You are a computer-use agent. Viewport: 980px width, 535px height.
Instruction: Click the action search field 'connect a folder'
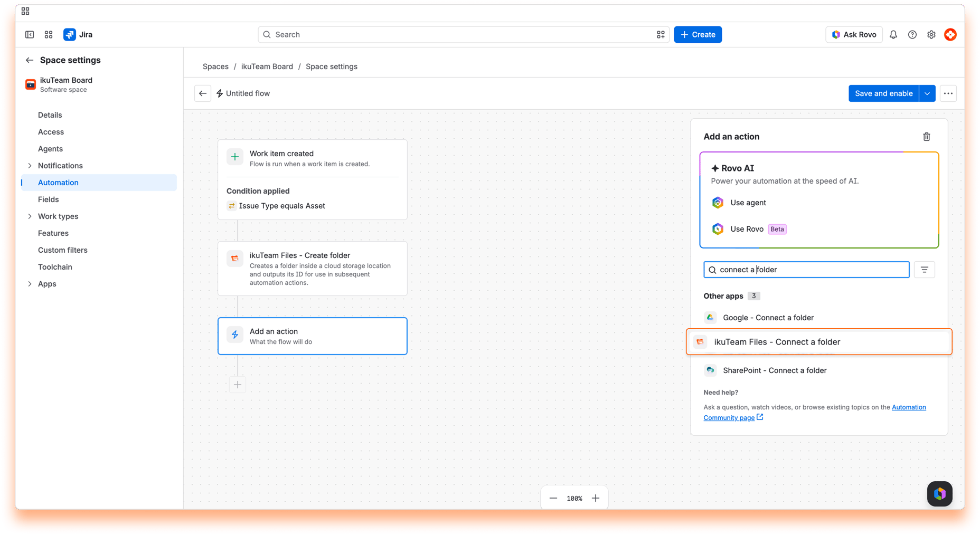click(806, 270)
